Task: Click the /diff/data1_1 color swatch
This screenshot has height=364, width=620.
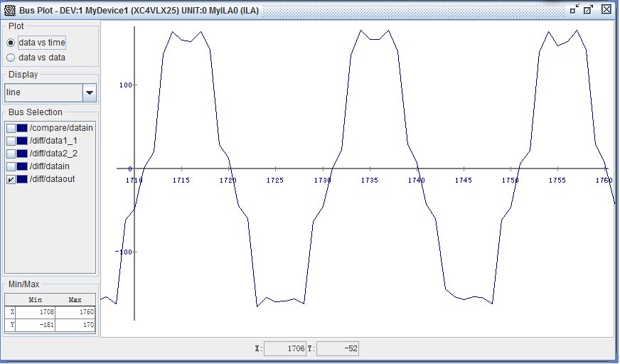Action: click(x=22, y=141)
